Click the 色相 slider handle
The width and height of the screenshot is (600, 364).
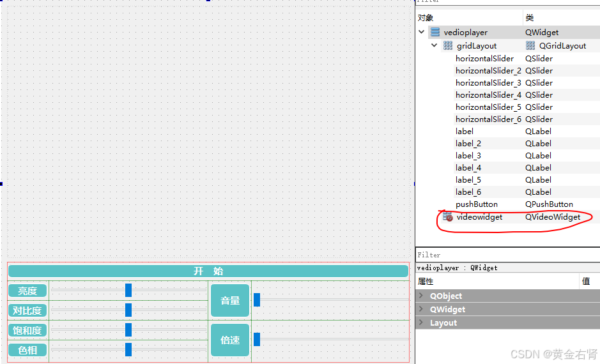tap(128, 349)
